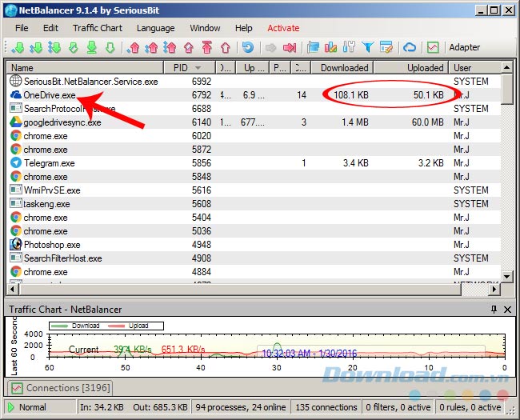Click the 60.0 MB uploaded value

[x=427, y=122]
